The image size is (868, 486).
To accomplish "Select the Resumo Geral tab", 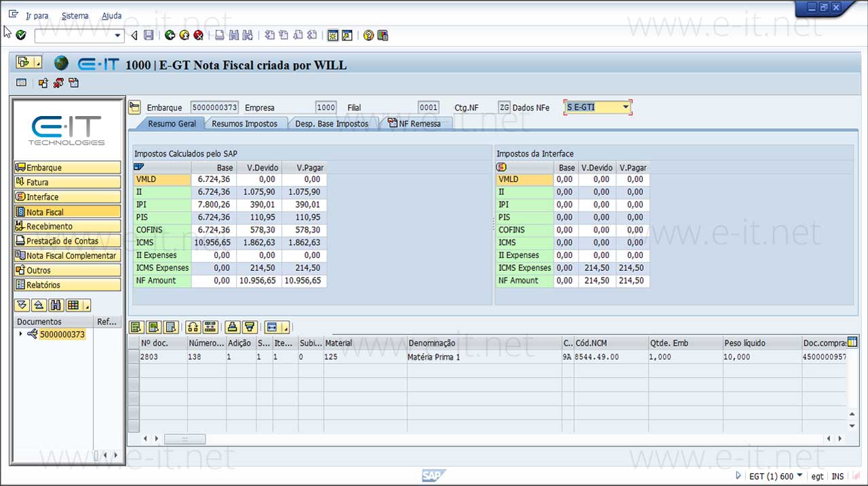I will point(172,124).
